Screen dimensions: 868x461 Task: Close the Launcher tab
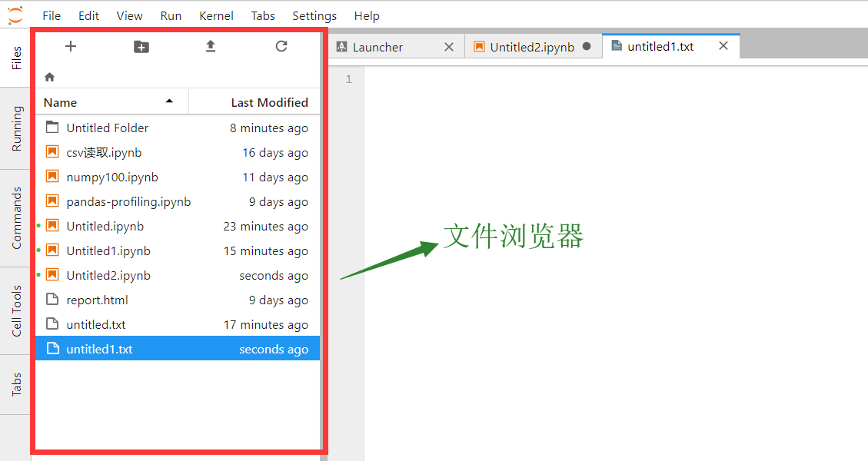click(x=449, y=47)
